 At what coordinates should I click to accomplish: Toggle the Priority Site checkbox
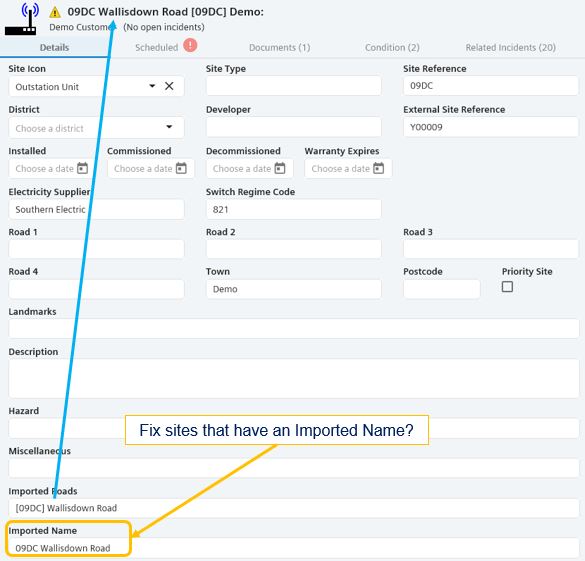pos(507,287)
